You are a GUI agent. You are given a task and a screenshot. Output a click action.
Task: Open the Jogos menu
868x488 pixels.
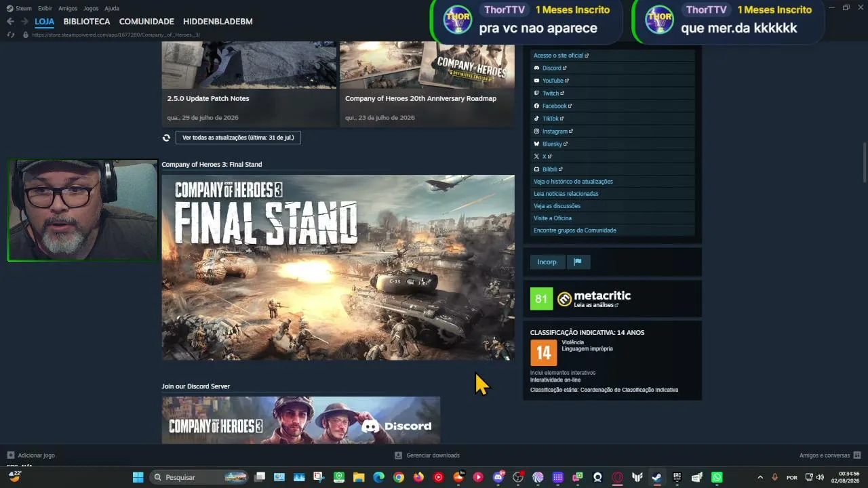(x=91, y=8)
